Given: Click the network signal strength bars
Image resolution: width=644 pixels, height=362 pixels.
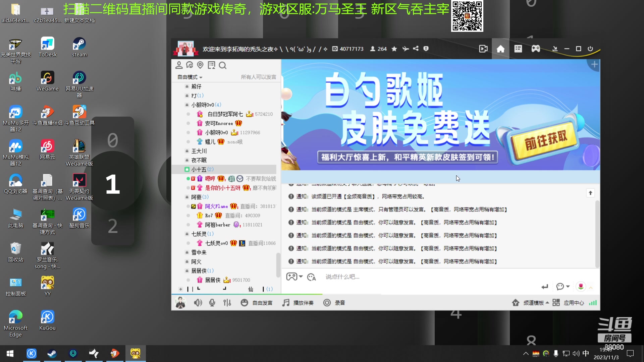Looking at the screenshot, I should [593, 302].
